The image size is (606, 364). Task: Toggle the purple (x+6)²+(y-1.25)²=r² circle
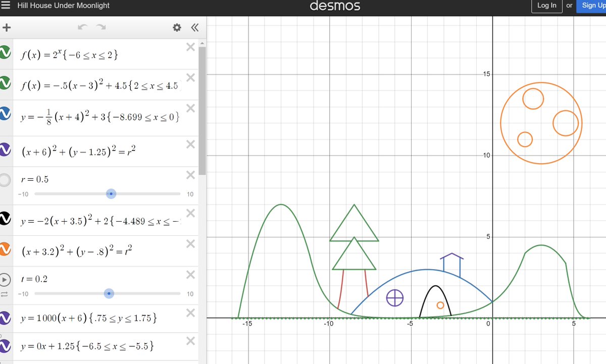(x=5, y=149)
